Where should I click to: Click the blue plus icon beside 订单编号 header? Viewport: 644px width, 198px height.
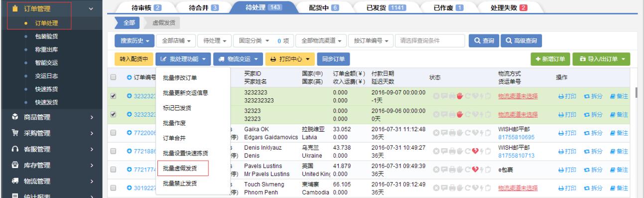129,77
